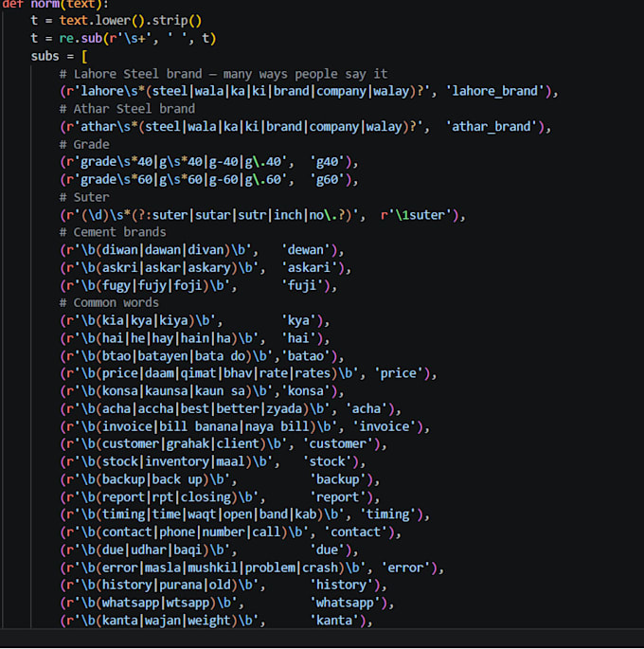Click the line mapping phone to 'contact'
The image size is (644, 649).
click(230, 532)
